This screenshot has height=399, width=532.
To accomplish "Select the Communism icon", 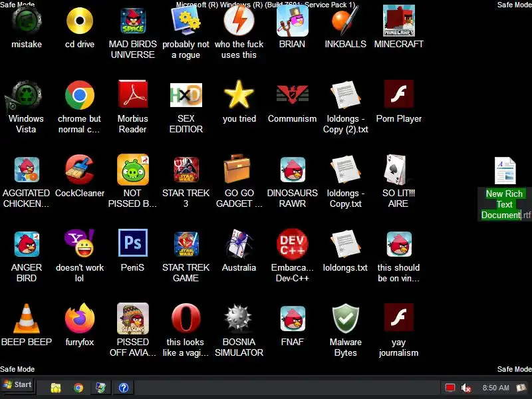I will [x=293, y=94].
